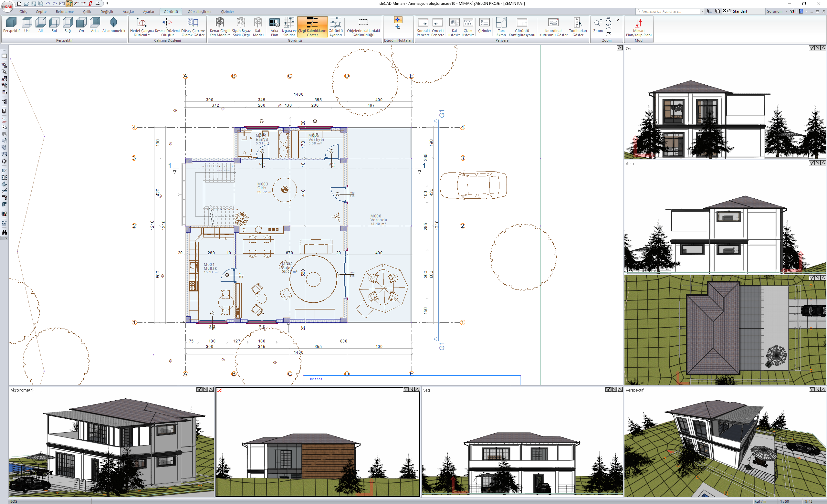Expand Hedef Çalışma Düzlemi dropdown
The width and height of the screenshot is (827, 504).
(x=141, y=27)
